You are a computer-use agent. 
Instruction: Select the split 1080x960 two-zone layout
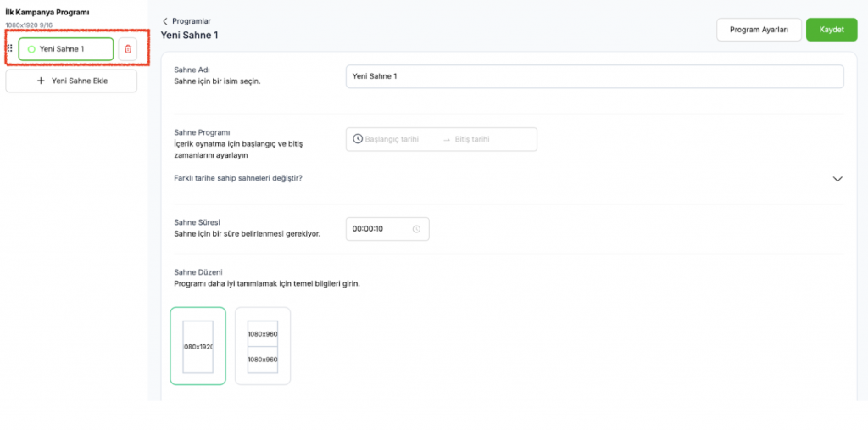coord(262,346)
